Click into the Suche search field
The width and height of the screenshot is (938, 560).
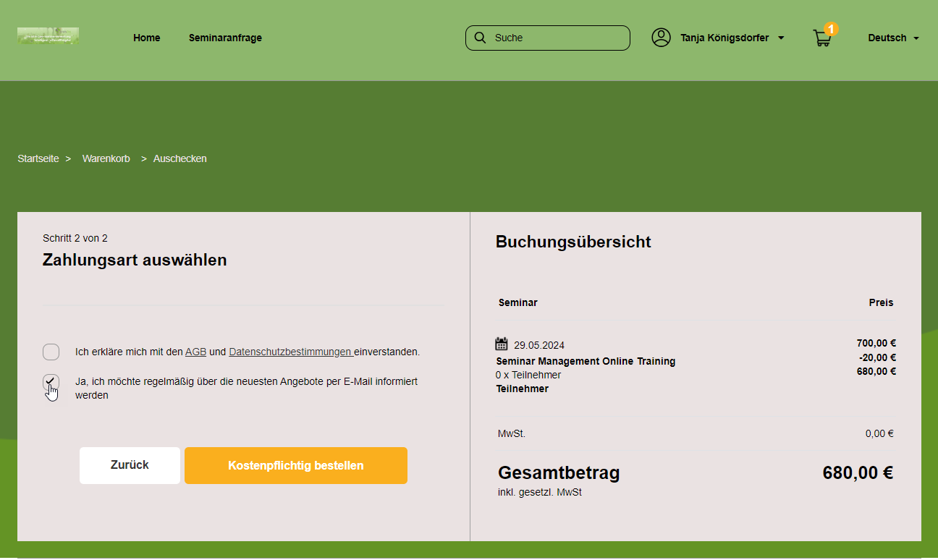[557, 38]
